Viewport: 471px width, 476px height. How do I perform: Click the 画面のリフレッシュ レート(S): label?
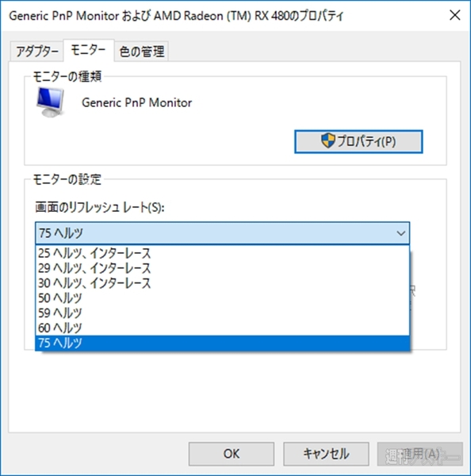(x=100, y=207)
